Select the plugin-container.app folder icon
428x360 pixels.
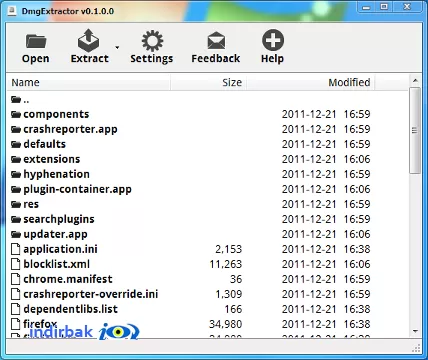tap(16, 189)
